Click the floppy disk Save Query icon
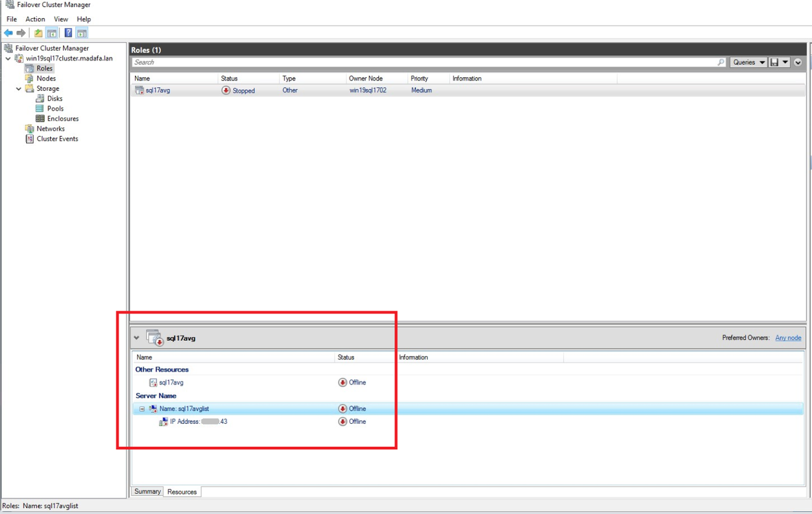The image size is (812, 514). click(774, 62)
